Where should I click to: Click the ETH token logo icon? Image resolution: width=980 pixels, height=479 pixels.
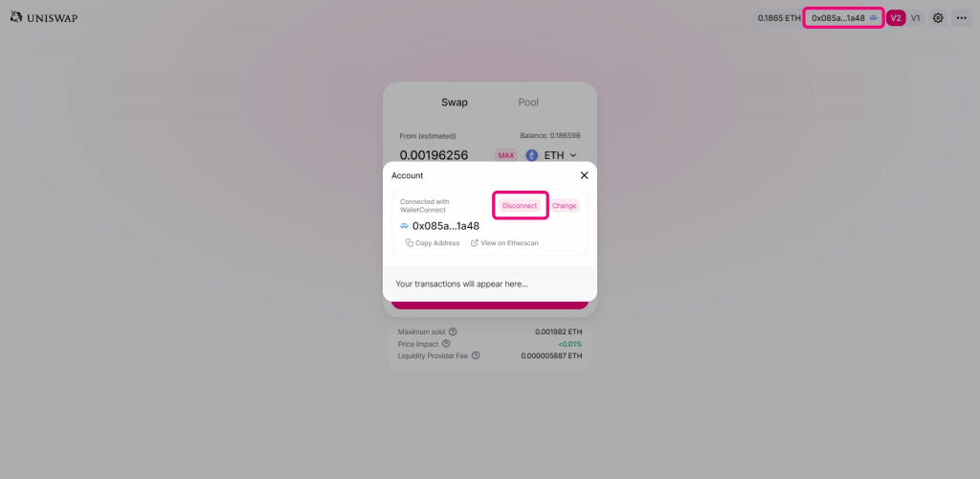[x=531, y=155]
